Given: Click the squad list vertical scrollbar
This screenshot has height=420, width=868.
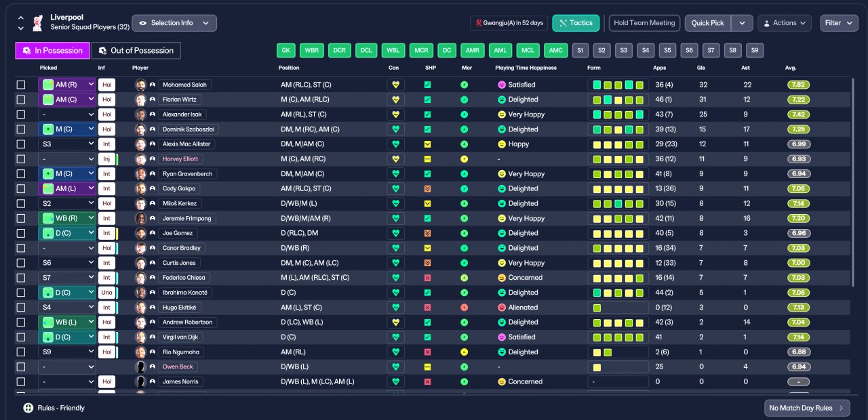Looking at the screenshot, I should coord(853,182).
